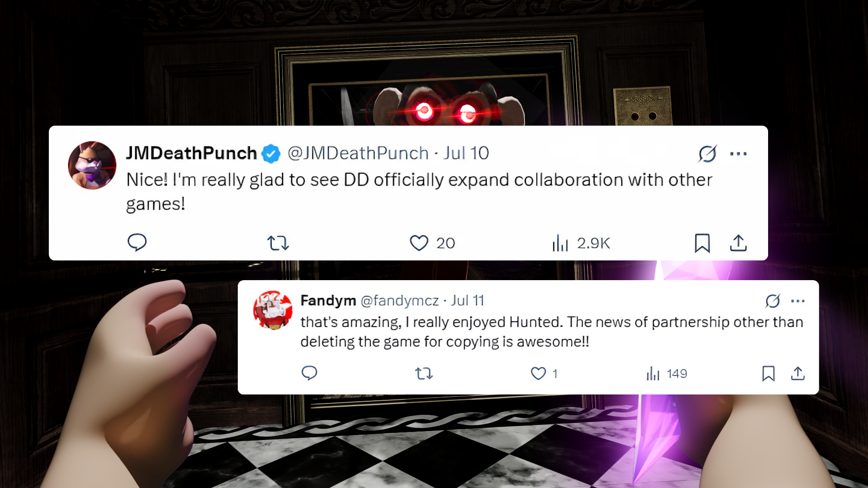Open JMDeathPunch's profile picture
868x488 pixels.
[92, 165]
